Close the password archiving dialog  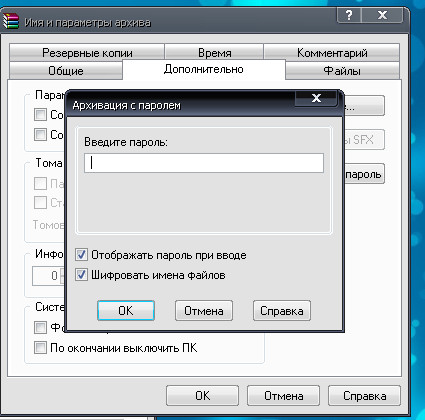pos(316,98)
